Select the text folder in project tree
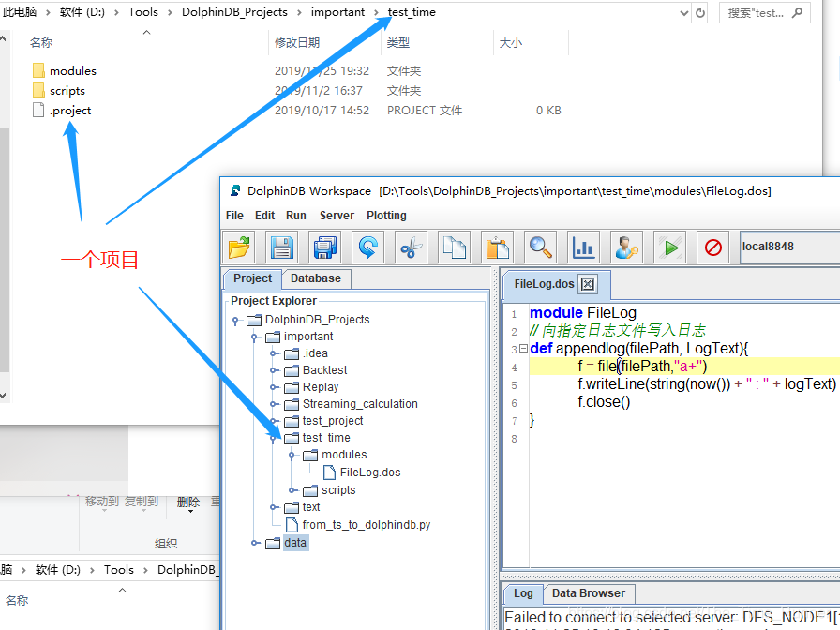The image size is (840, 630). 310,507
